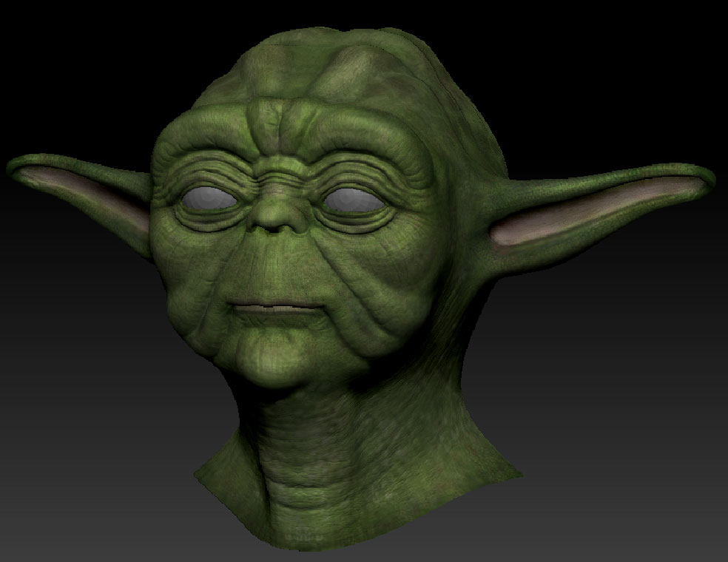Select the gray eye sphere beside the short left ear

[x=209, y=199]
